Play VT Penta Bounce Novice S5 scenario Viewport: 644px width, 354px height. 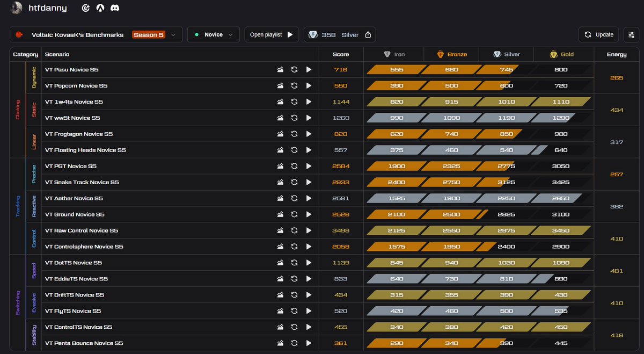click(309, 344)
